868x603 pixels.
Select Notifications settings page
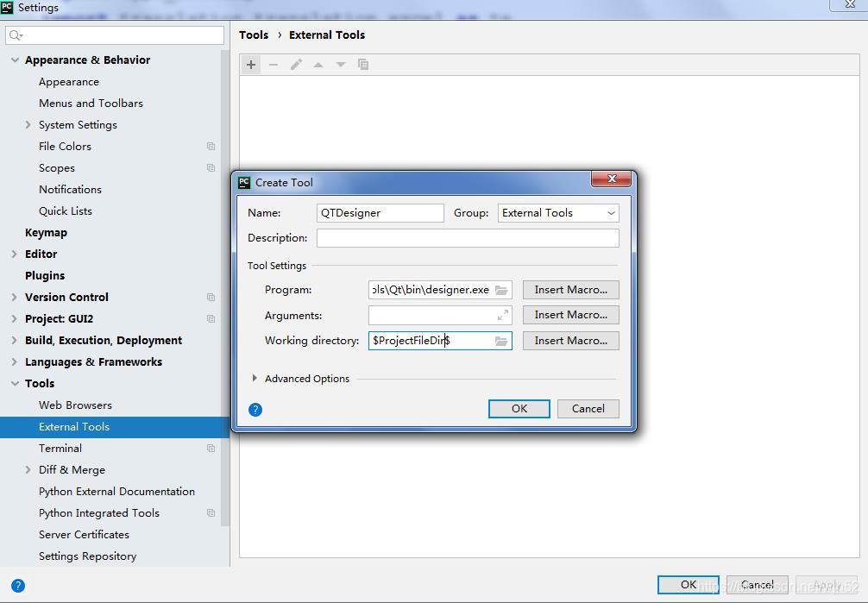click(x=70, y=190)
